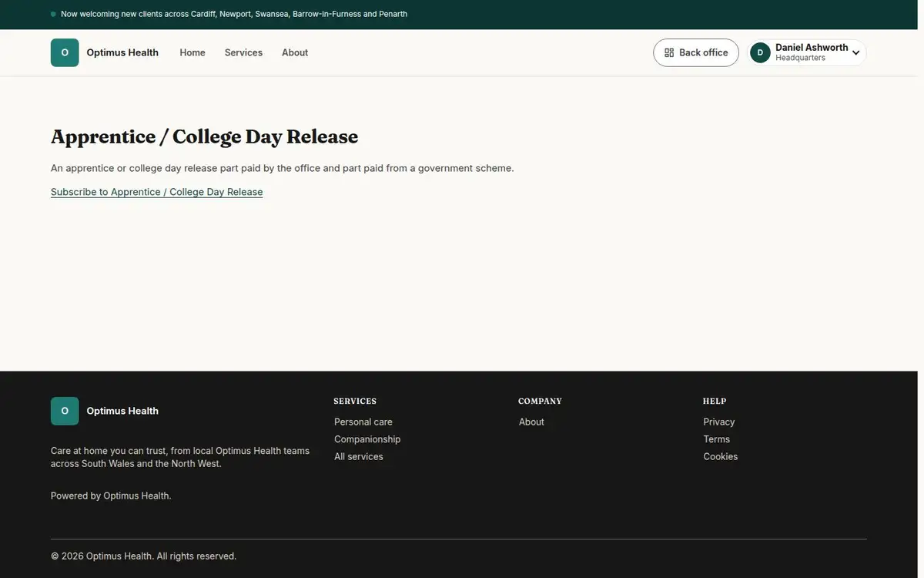The height and width of the screenshot is (578, 924).
Task: Click Subscribe to Apprentice / College Day Release
Action: point(156,192)
